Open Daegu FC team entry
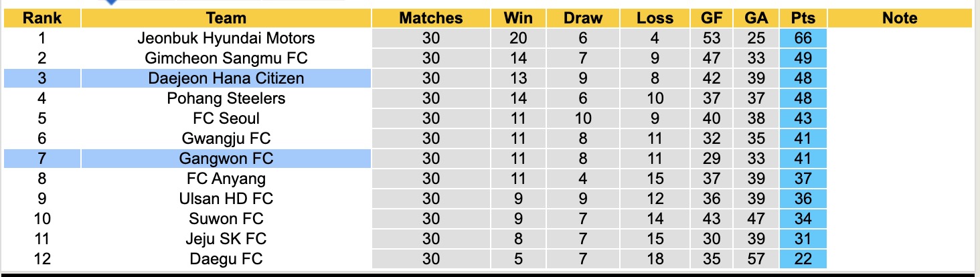 point(226,259)
